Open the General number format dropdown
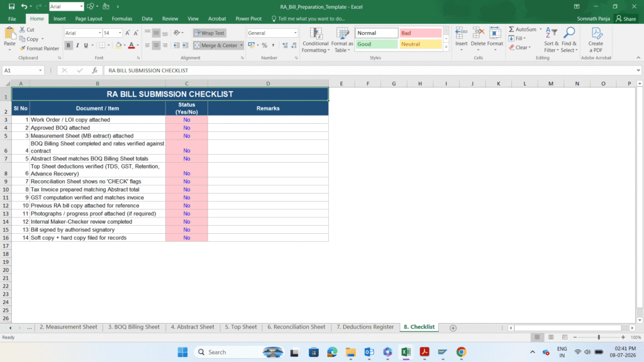Viewport: 644px width, 362px height. pos(295,33)
